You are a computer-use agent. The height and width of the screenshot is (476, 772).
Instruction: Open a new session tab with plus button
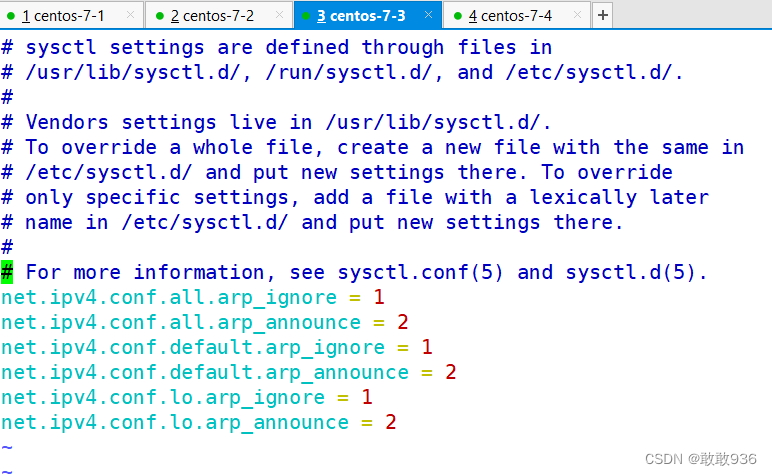pyautogui.click(x=603, y=15)
